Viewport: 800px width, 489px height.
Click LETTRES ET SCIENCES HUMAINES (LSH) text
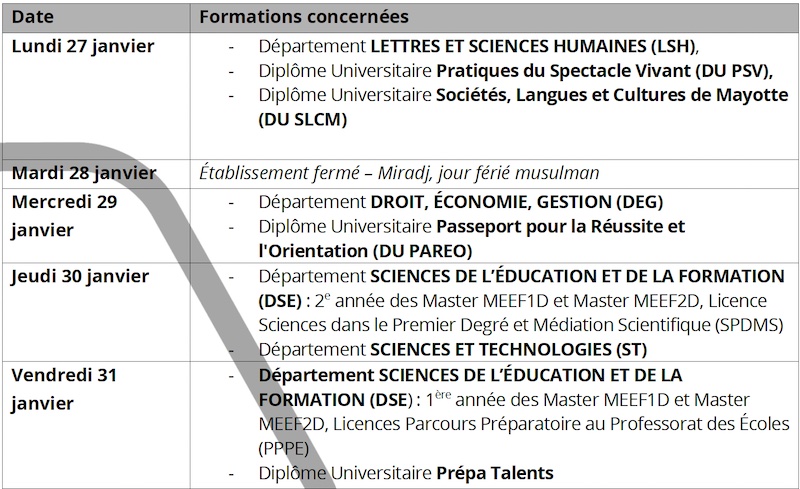pos(533,46)
